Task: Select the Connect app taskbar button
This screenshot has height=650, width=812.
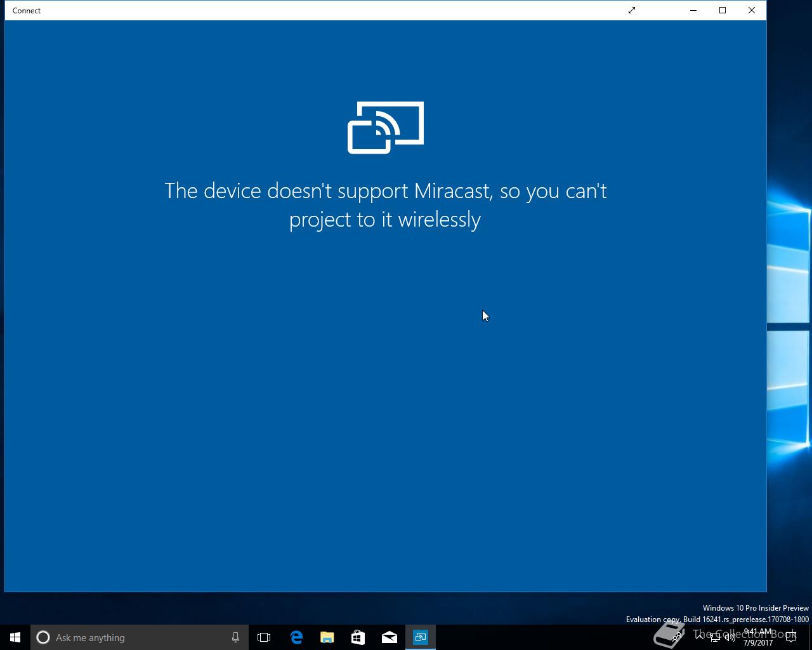Action: 421,637
